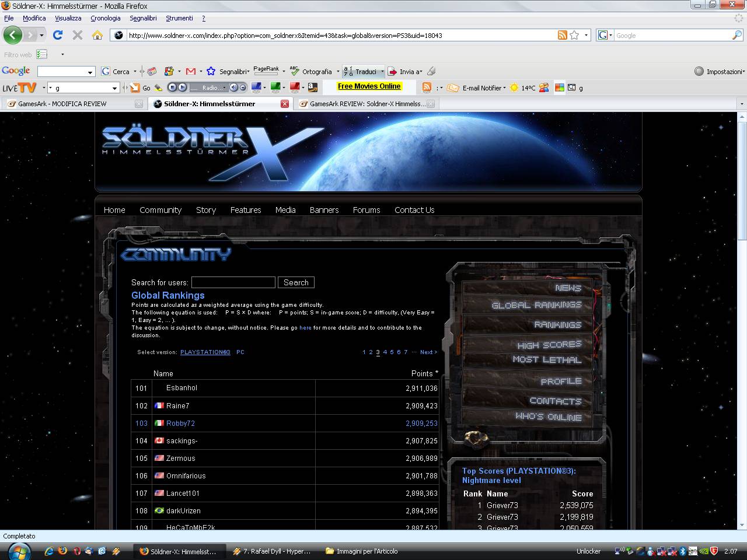Focus the URL address bar
Viewport: 747px width, 560px height.
point(341,35)
